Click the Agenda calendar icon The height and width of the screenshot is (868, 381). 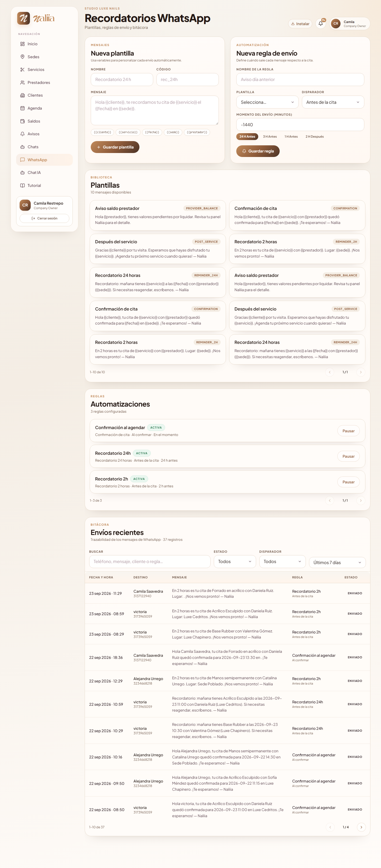pyautogui.click(x=22, y=108)
